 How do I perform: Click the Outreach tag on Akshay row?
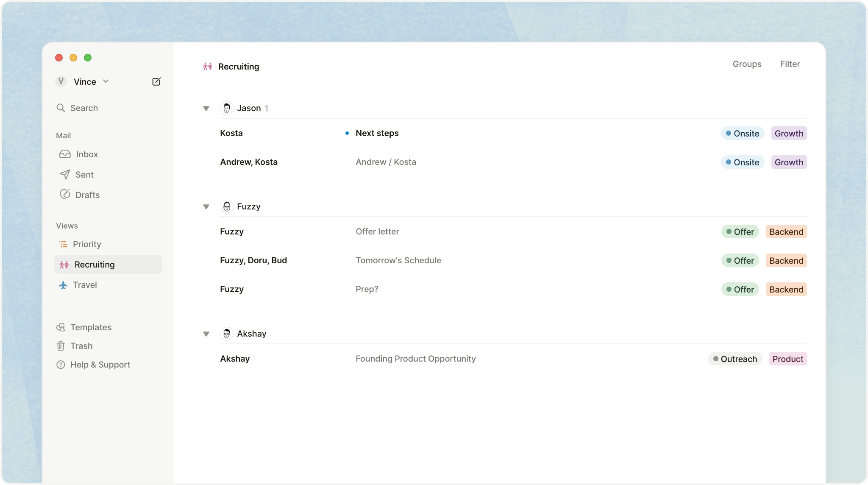coord(735,359)
